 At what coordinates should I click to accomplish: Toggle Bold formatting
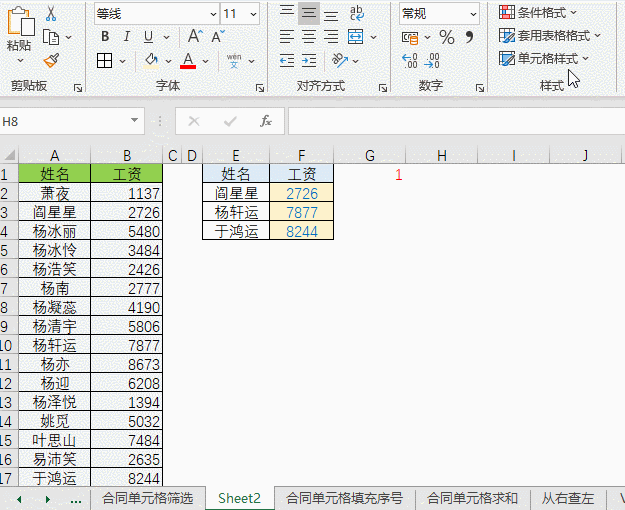[x=105, y=37]
